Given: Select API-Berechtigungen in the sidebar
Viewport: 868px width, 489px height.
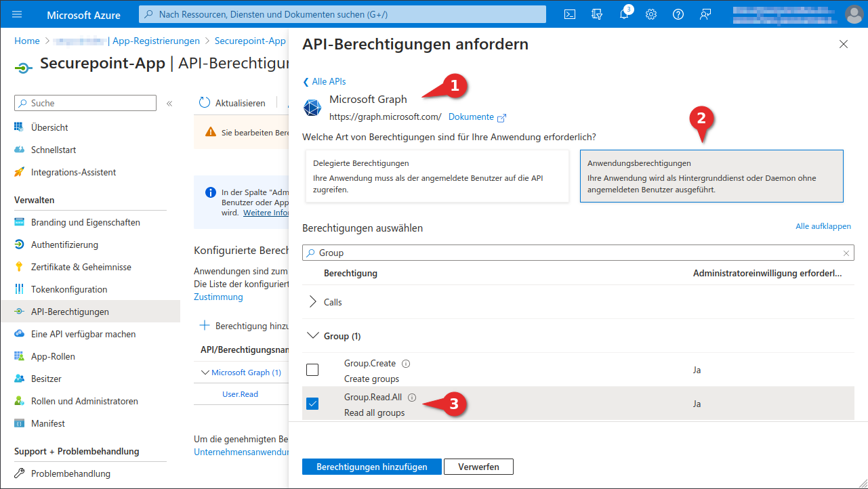Looking at the screenshot, I should coord(90,312).
